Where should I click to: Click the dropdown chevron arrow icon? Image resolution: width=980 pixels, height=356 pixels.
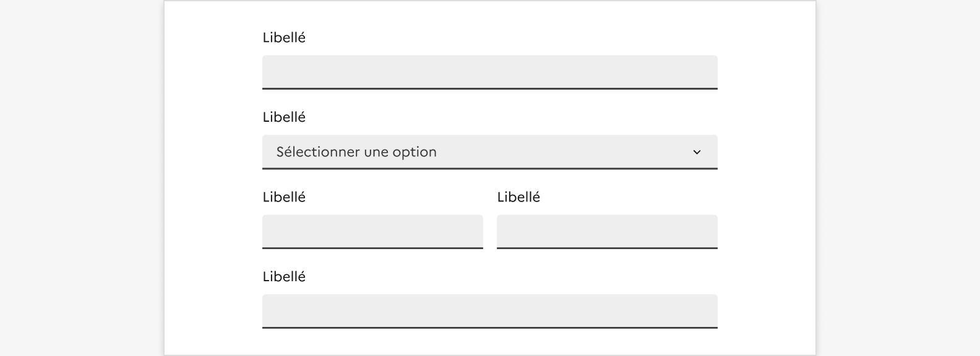(697, 152)
